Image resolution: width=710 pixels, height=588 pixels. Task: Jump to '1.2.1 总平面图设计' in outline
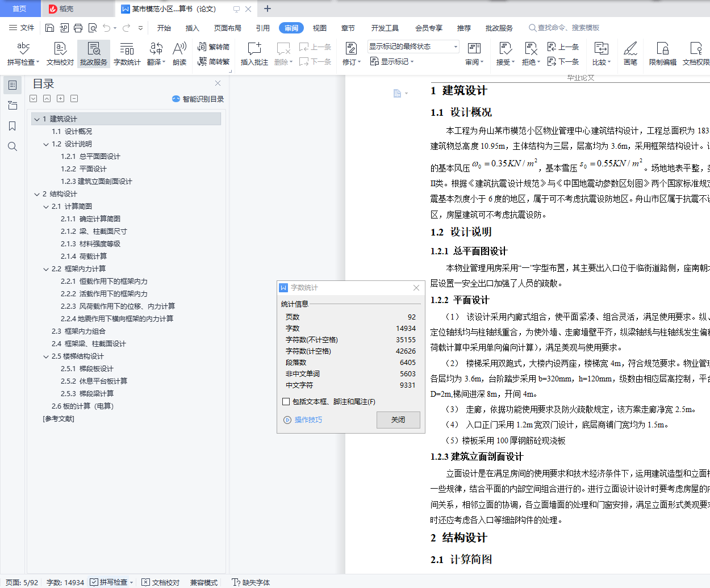point(90,157)
